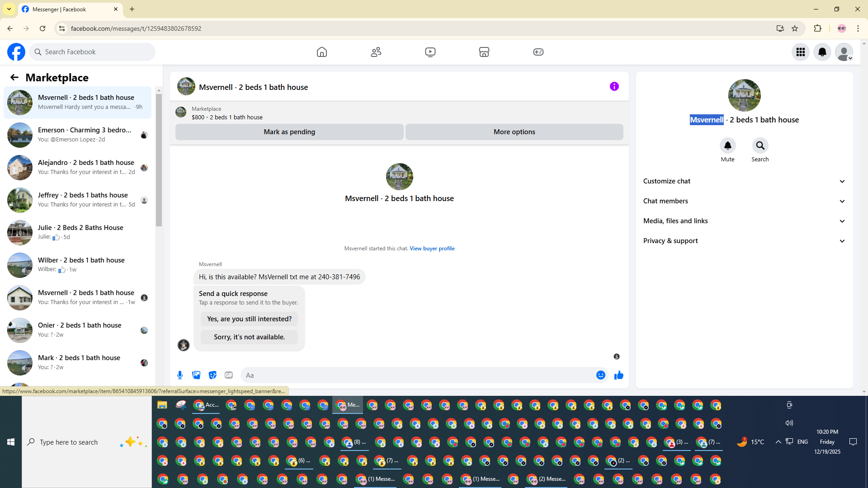Click the voice clip microphone icon
868x488 pixels.
(180, 375)
